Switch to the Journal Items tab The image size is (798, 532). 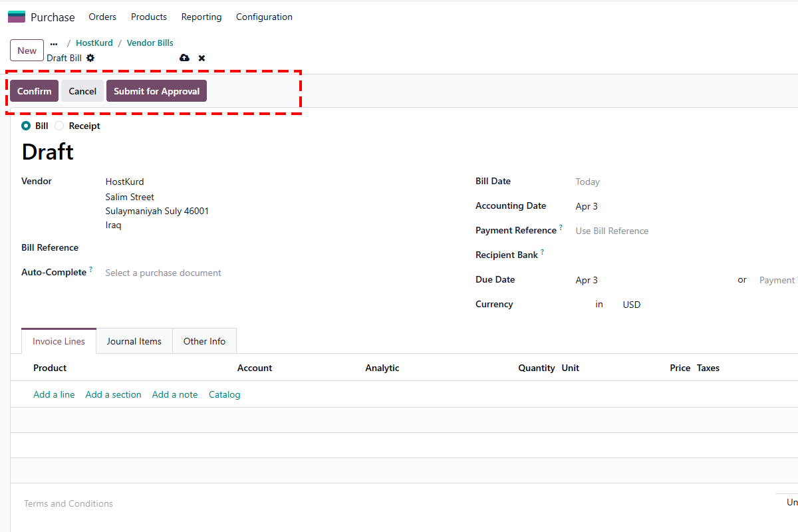coord(134,340)
